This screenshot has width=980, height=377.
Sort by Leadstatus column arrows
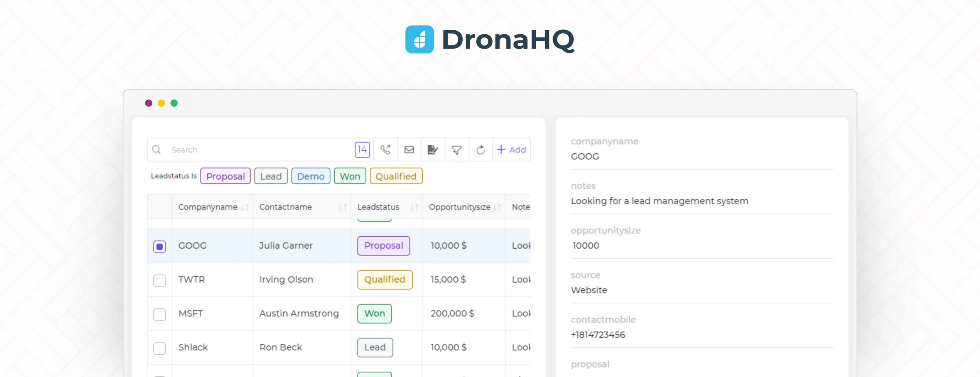pyautogui.click(x=414, y=207)
